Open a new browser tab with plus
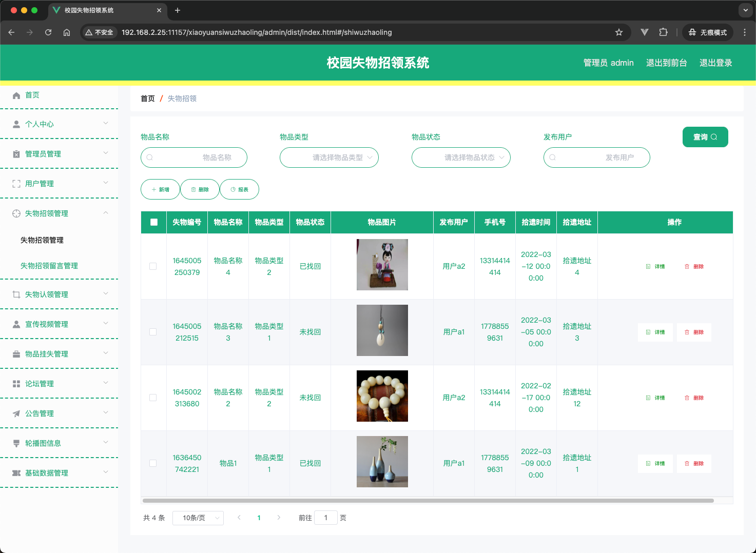756x553 pixels. (x=178, y=10)
